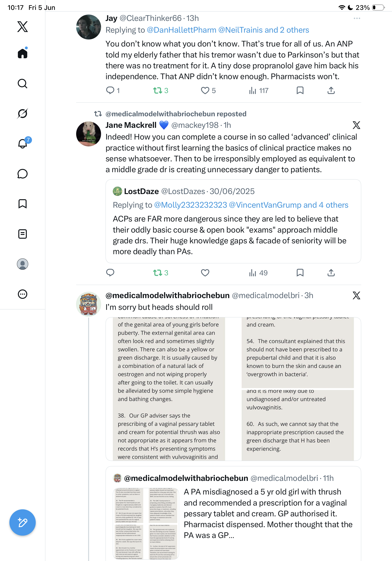Toggle repost on Jane Mackrell's post
Screen dimensions: 392x561
pos(161,273)
